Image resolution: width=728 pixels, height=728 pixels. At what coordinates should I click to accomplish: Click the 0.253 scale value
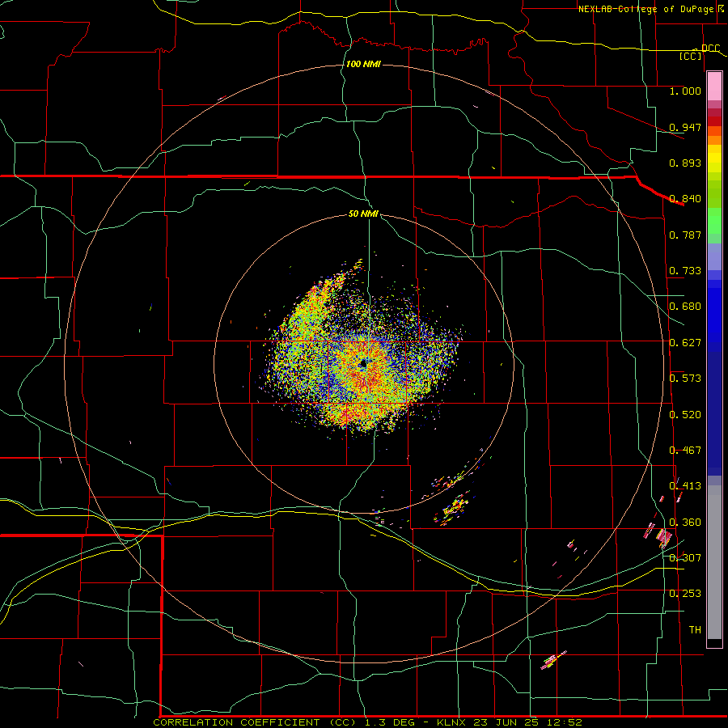tap(685, 594)
